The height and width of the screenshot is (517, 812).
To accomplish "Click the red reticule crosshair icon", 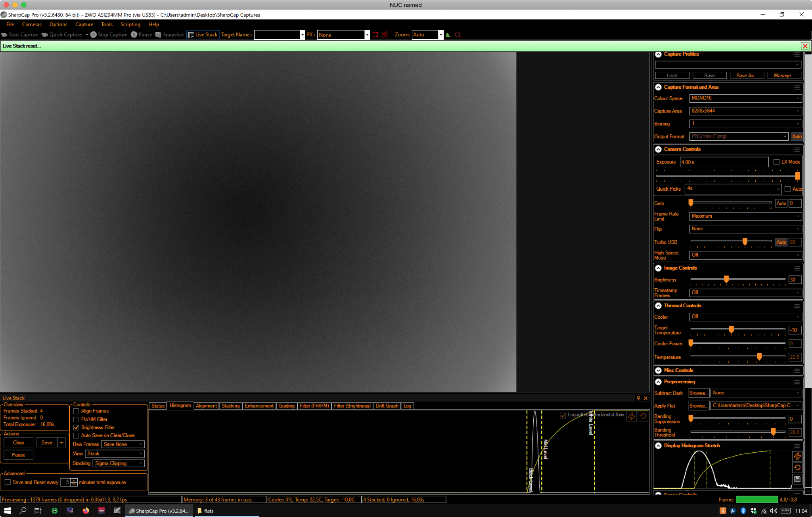I will point(384,34).
